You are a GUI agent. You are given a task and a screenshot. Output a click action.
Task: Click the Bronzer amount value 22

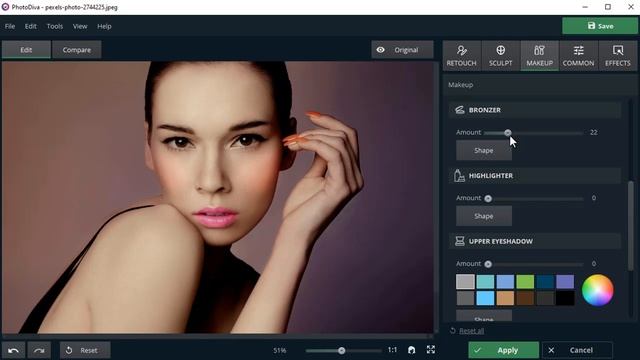click(593, 132)
